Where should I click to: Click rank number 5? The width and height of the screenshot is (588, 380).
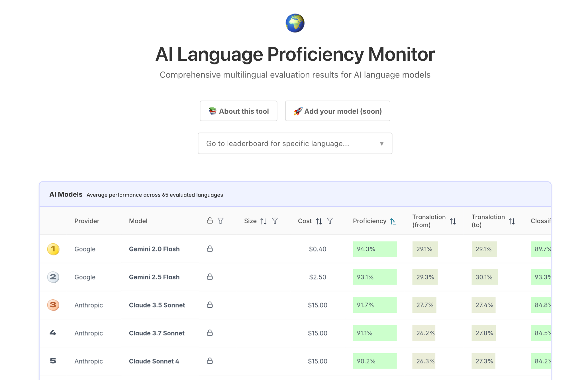click(53, 361)
